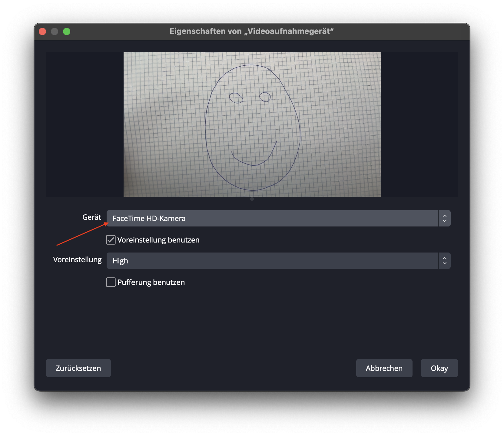Click the 'Voreinstellung' field label

click(x=77, y=260)
